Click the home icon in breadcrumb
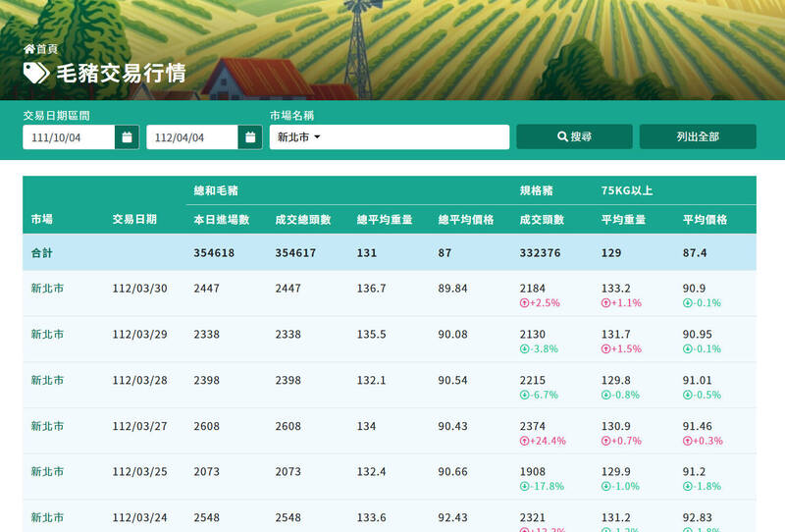 click(x=28, y=48)
